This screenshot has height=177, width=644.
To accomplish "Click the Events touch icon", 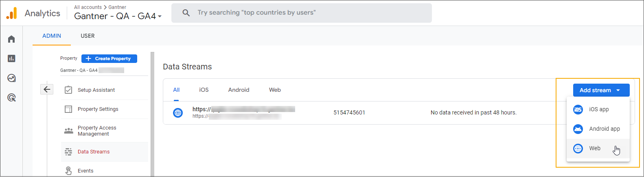I will pos(68,171).
